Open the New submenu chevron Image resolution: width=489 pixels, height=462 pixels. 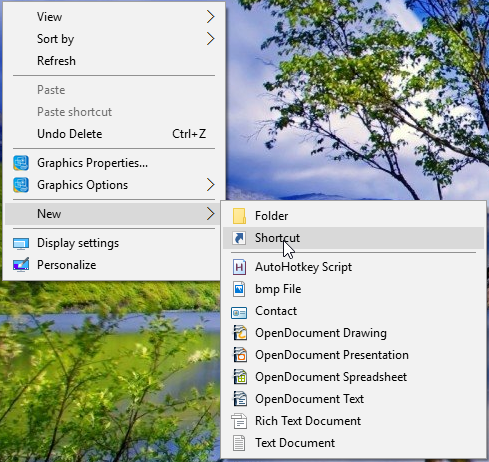tap(210, 214)
